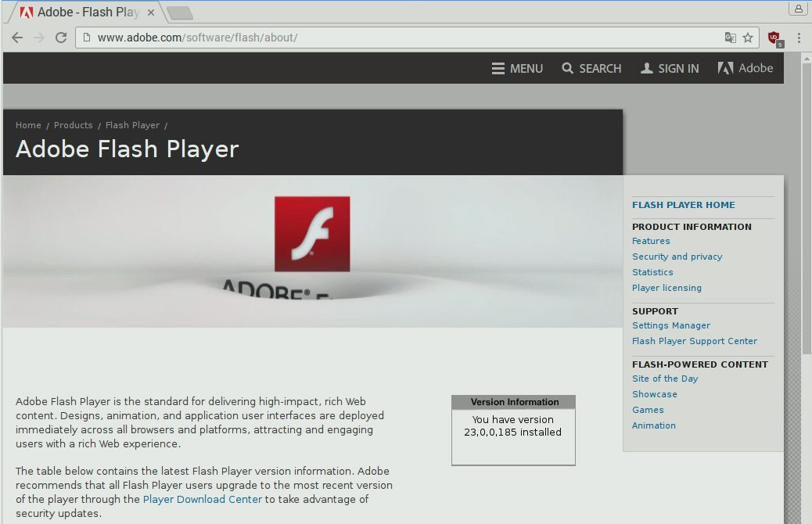Click SIGN IN in the Adobe header
The height and width of the screenshot is (524, 812).
click(670, 68)
